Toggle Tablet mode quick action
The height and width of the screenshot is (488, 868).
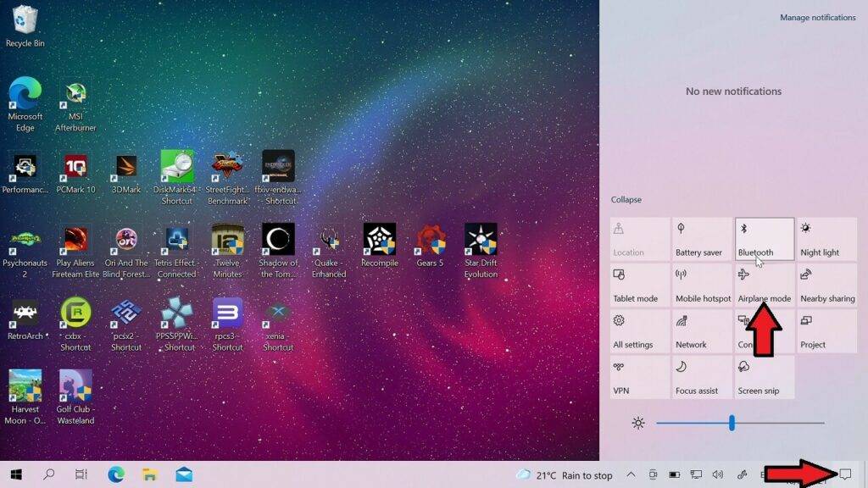pos(639,285)
